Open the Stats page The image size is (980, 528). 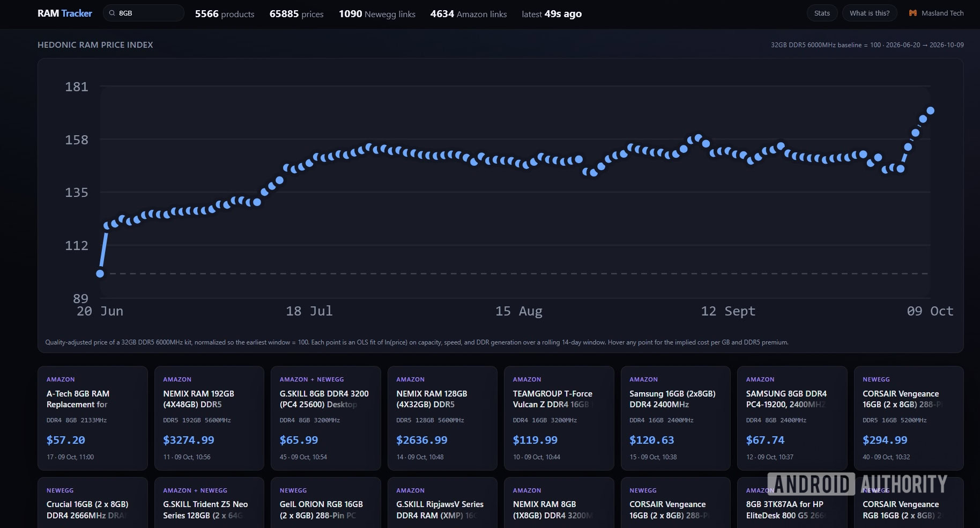point(822,13)
